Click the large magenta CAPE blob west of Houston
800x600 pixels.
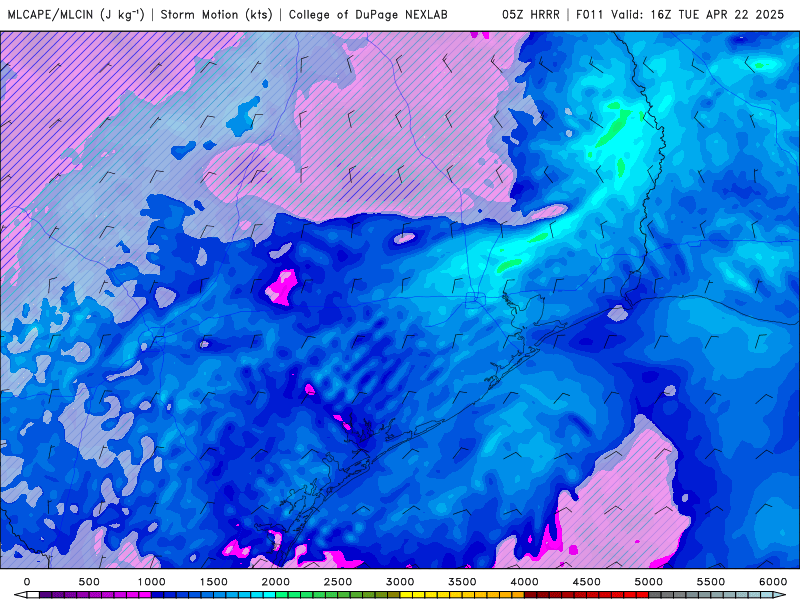point(281,287)
